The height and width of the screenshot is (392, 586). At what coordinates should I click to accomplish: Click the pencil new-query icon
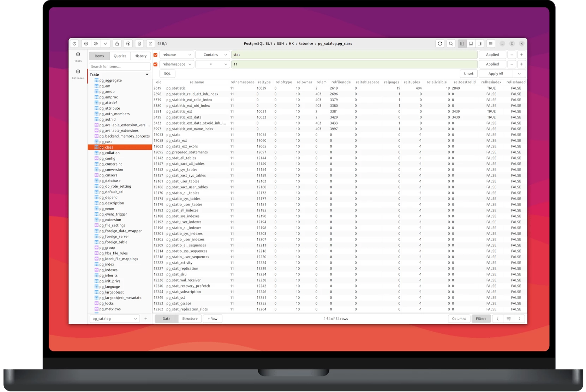pyautogui.click(x=151, y=44)
